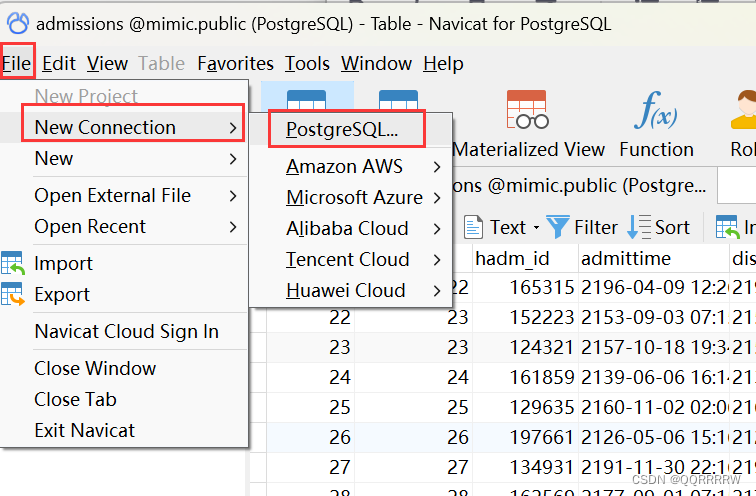Viewport: 756px width, 496px height.
Task: Expand the Huawei Cloud submenu arrow
Action: pyautogui.click(x=437, y=291)
